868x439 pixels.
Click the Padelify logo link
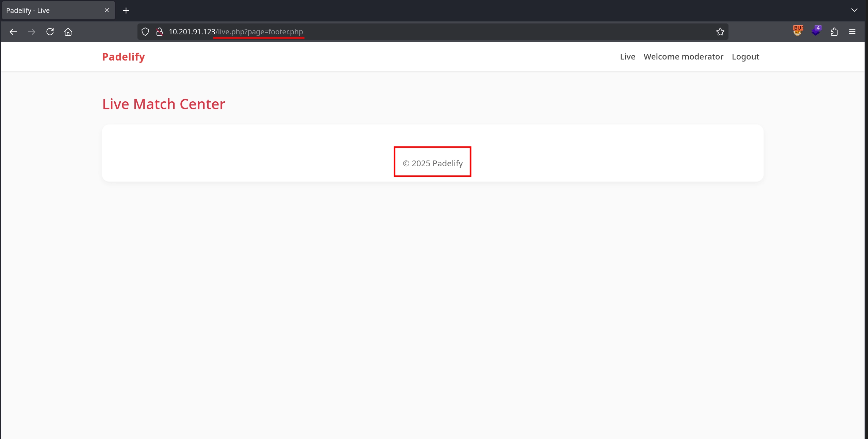click(124, 57)
